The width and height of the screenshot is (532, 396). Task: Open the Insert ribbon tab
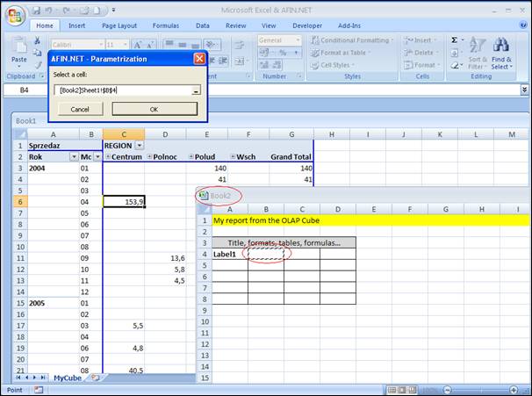tap(76, 25)
